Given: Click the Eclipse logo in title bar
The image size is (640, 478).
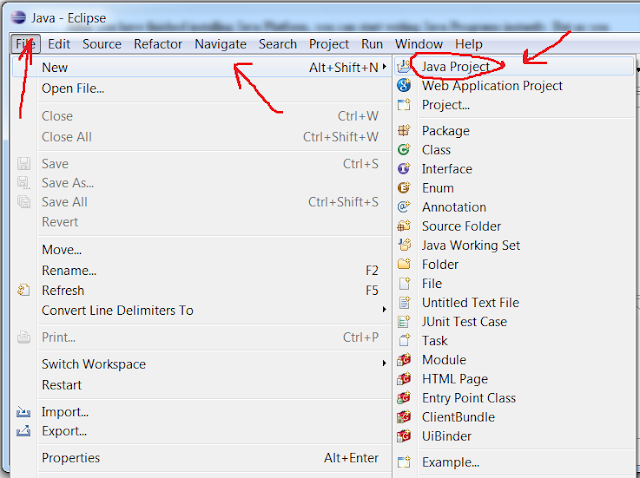Looking at the screenshot, I should (x=18, y=18).
